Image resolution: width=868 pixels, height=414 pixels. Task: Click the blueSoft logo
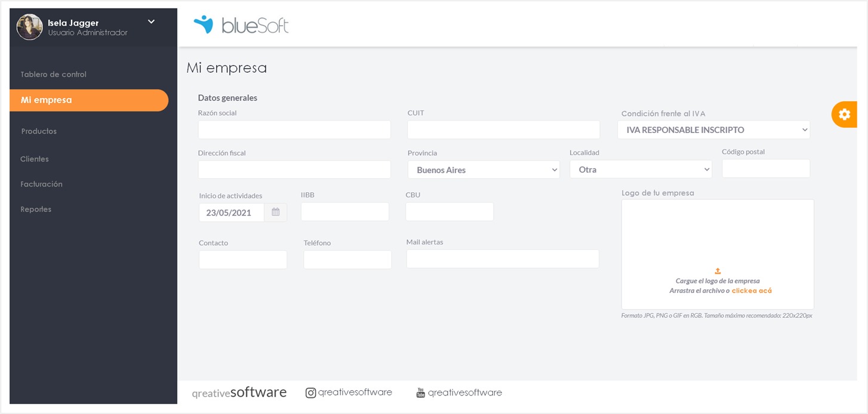click(241, 25)
